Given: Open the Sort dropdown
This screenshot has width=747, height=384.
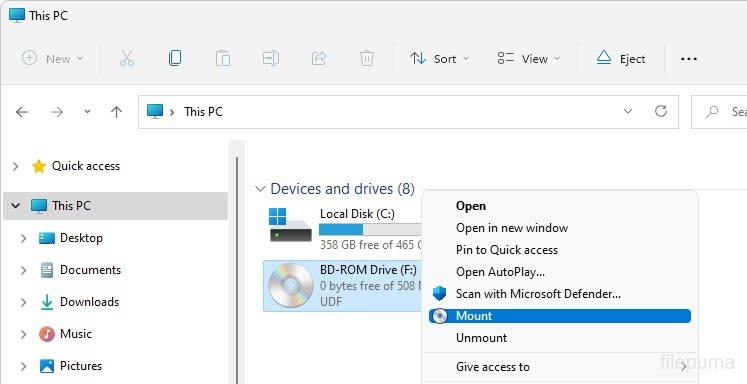Looking at the screenshot, I should point(439,59).
